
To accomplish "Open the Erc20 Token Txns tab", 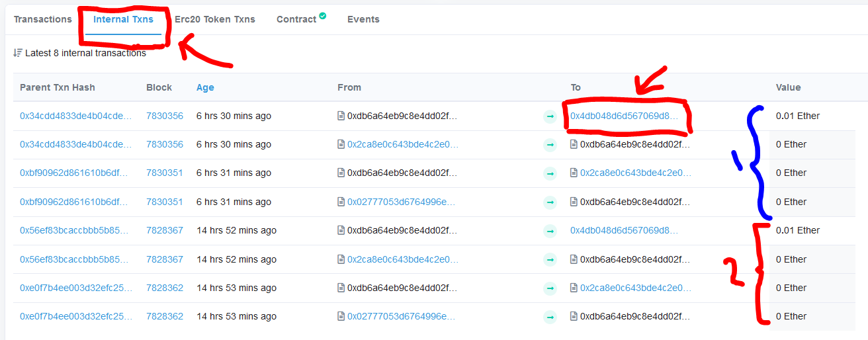I will pos(215,19).
